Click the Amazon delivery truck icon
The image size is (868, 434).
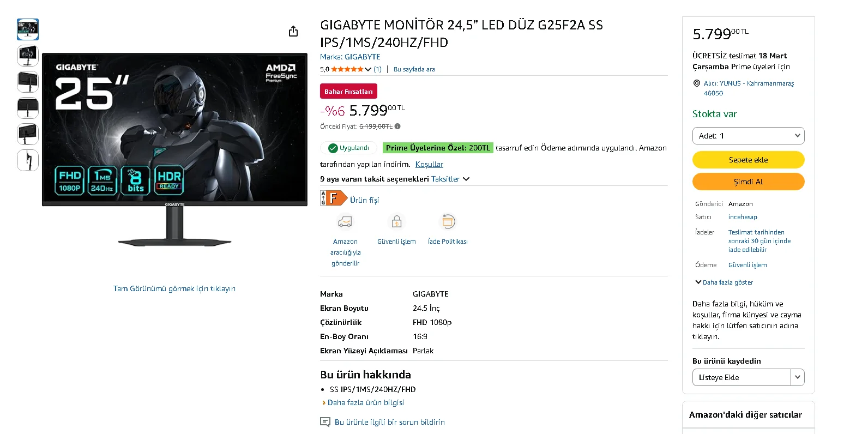click(x=345, y=222)
